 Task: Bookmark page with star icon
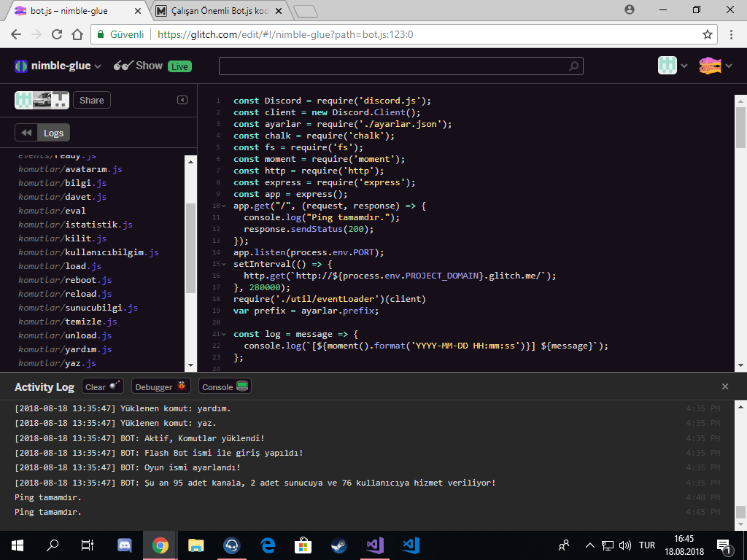coord(708,34)
